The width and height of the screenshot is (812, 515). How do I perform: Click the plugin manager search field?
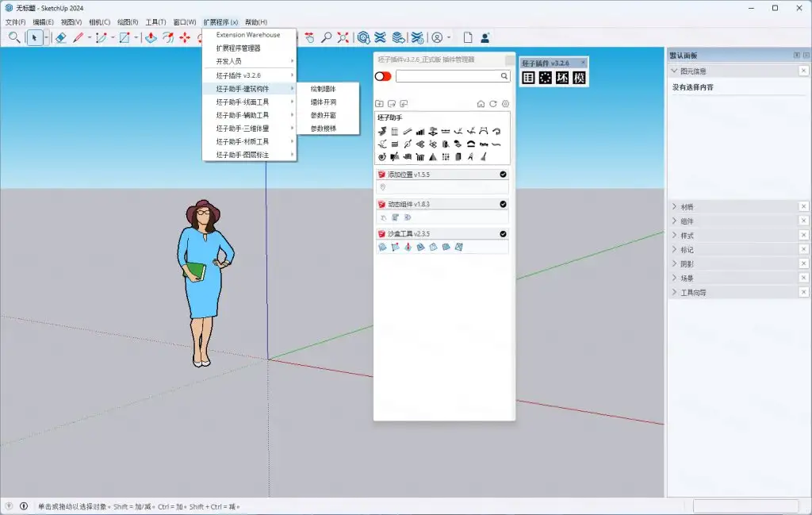click(447, 76)
